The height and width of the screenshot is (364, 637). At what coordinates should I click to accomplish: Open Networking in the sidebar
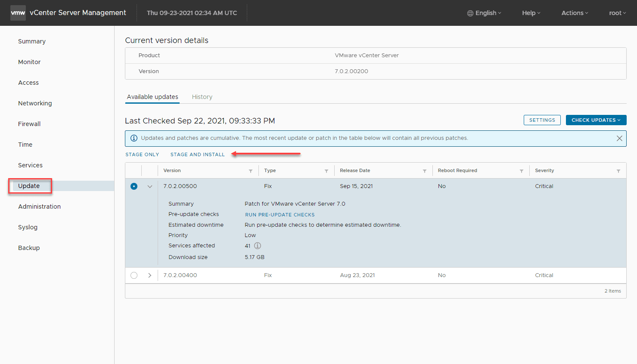pyautogui.click(x=35, y=103)
